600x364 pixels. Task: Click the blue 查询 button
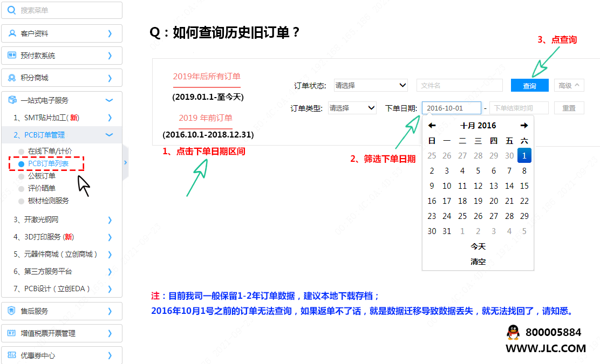[529, 86]
